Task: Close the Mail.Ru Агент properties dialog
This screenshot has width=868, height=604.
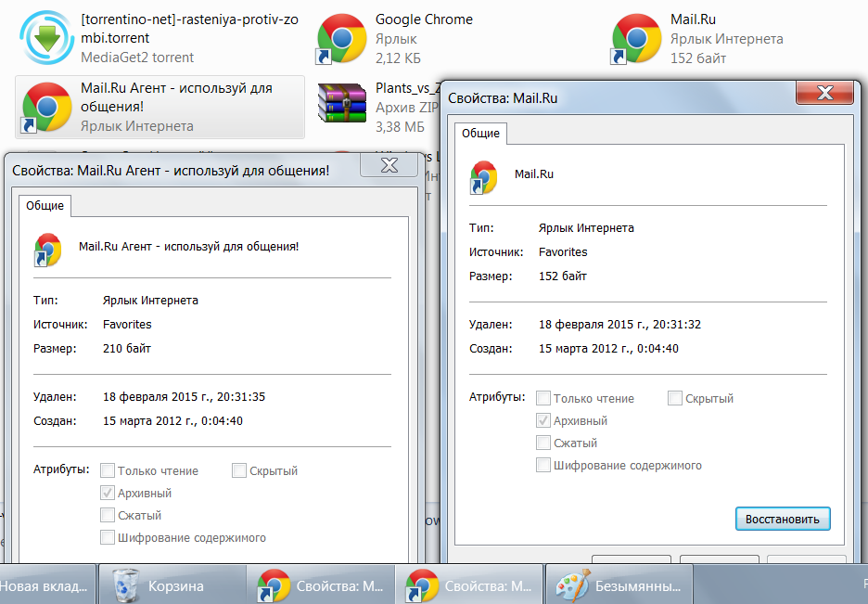Action: point(389,165)
